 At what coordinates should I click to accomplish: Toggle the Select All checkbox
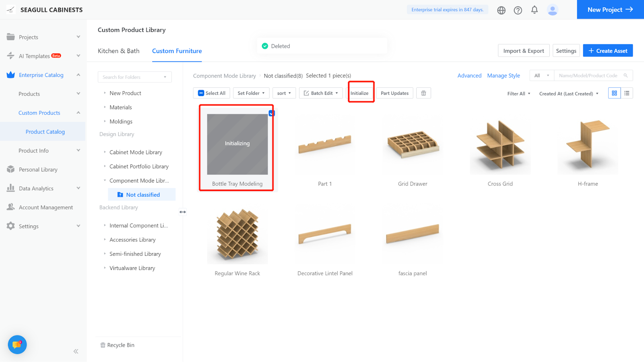pyautogui.click(x=201, y=93)
